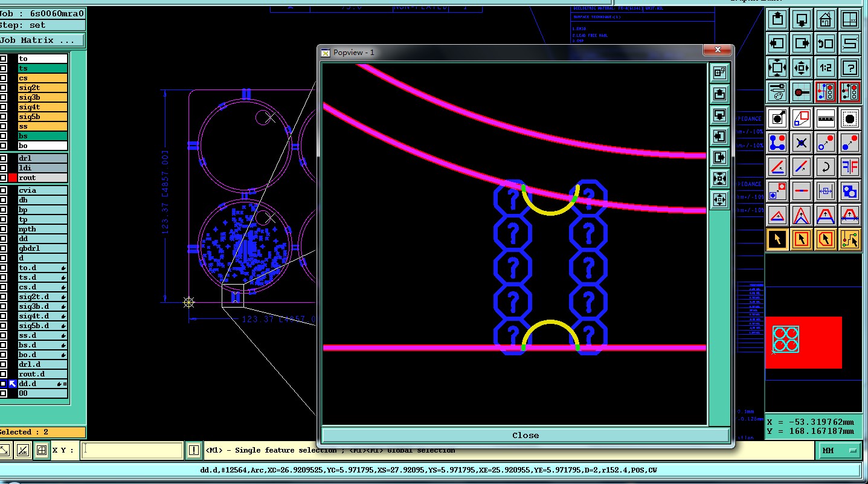The width and height of the screenshot is (868, 484).
Task: Open the MM units dropdown
Action: (x=840, y=451)
